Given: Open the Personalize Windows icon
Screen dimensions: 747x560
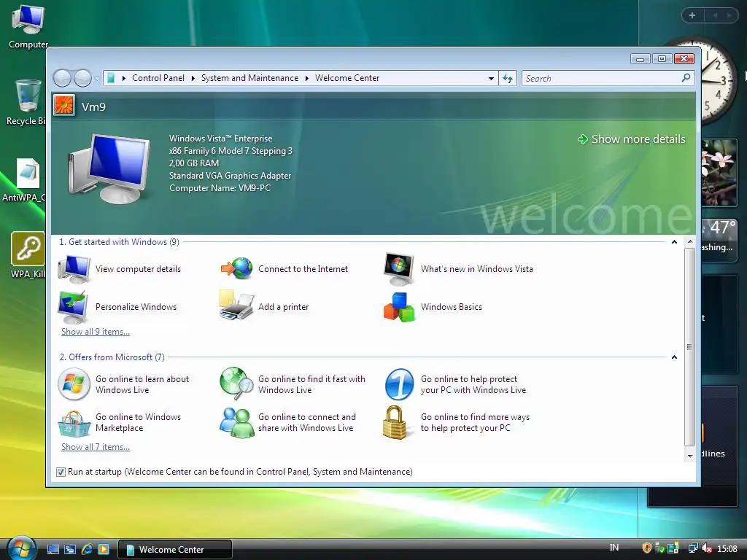Looking at the screenshot, I should [73, 307].
